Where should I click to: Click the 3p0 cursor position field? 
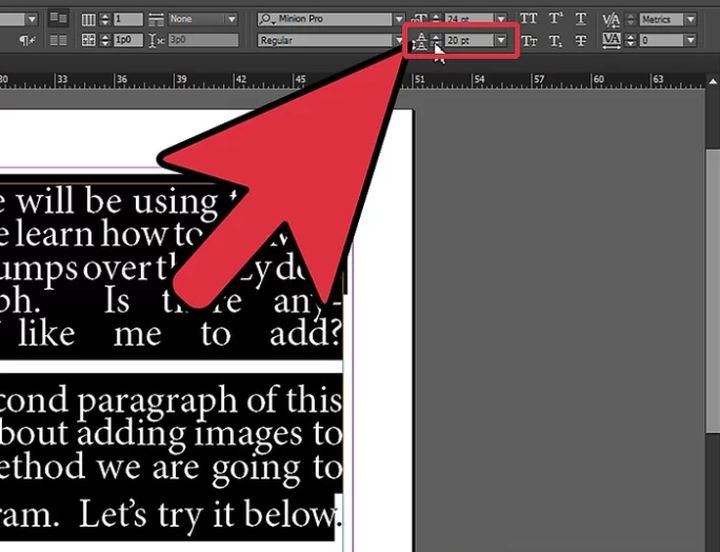click(x=203, y=40)
